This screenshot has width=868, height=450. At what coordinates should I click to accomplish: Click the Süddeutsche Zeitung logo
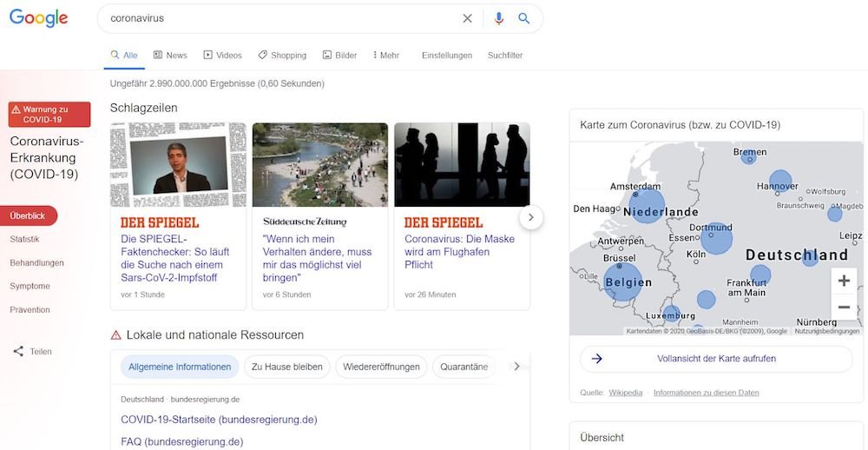305,222
